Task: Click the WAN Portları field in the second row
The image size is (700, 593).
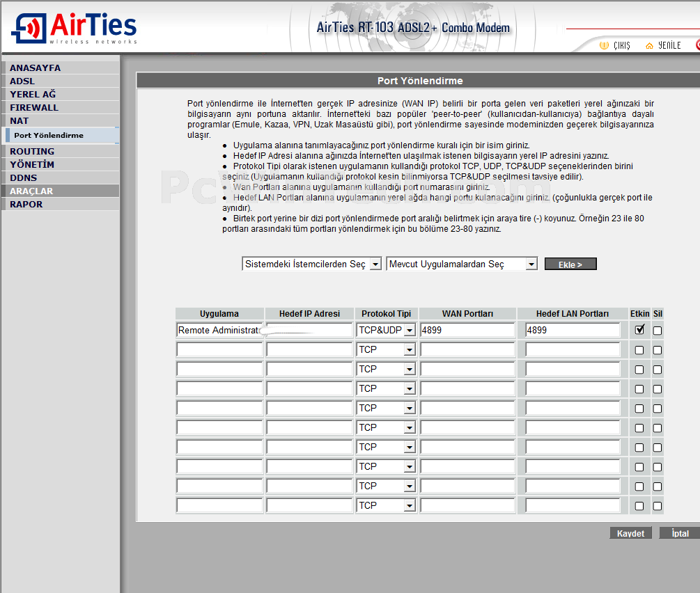Action: point(467,350)
